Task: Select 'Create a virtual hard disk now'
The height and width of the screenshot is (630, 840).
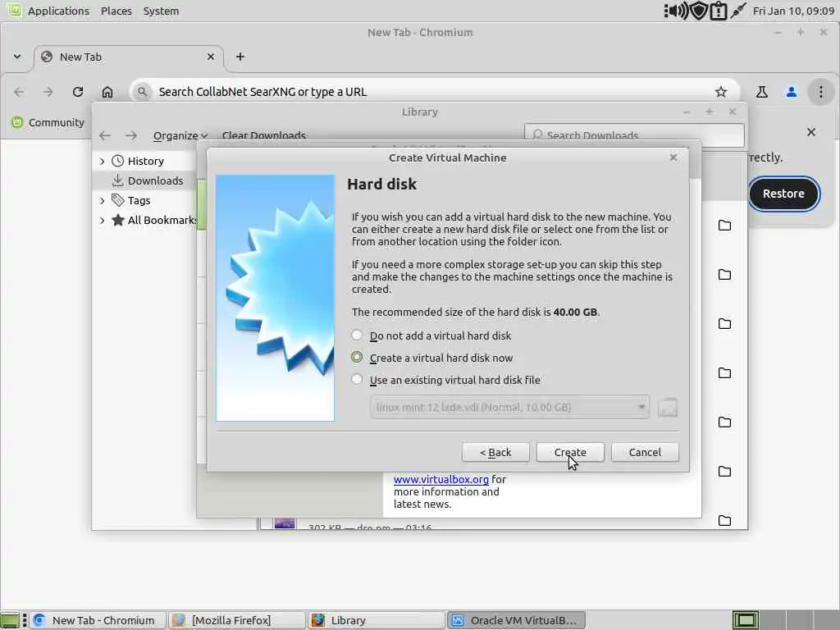Action: pyautogui.click(x=431, y=358)
